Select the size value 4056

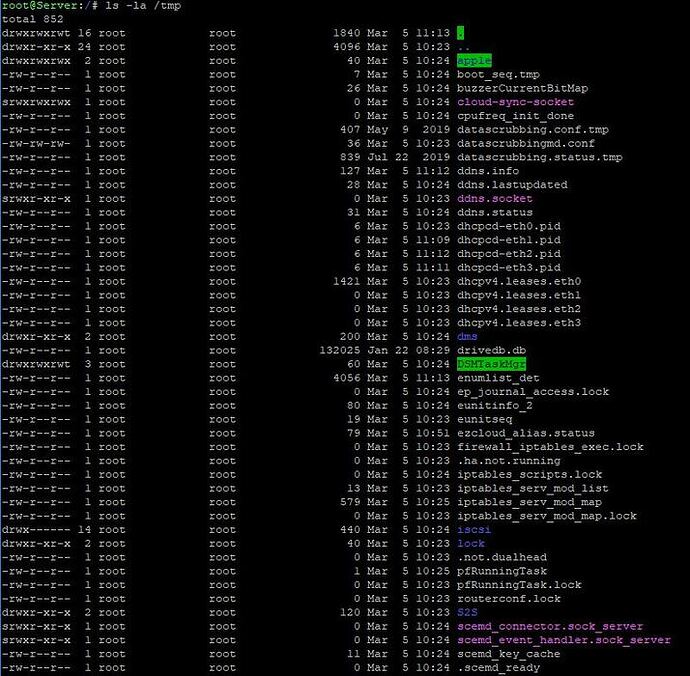coord(347,378)
